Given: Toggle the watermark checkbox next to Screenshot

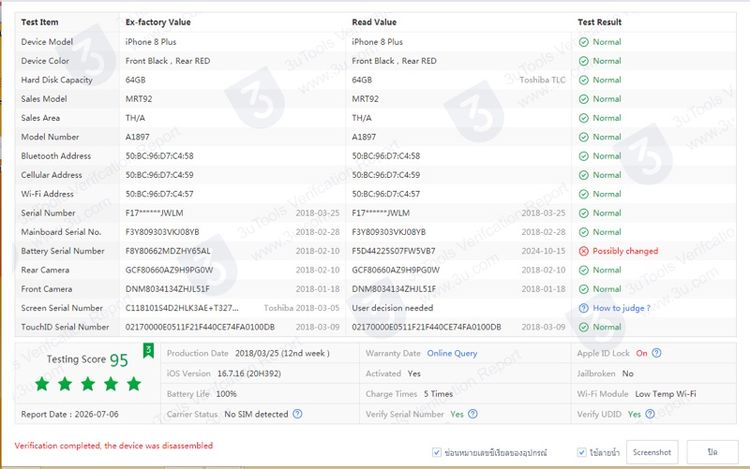Looking at the screenshot, I should point(582,452).
